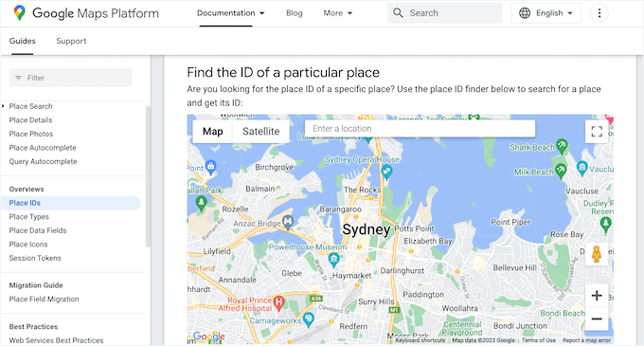Click the Sydney city label
The width and height of the screenshot is (644, 346).
[366, 229]
